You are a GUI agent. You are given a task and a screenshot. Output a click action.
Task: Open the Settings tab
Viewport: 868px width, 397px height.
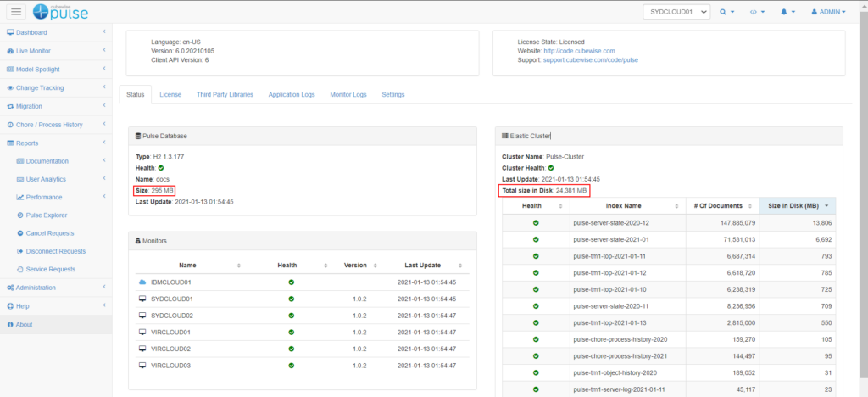[392, 95]
